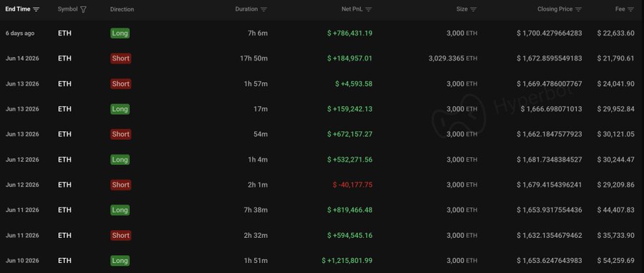Click the Long badge in the 1h 4m row
Viewport: 644px width, 273px height.
pos(120,159)
